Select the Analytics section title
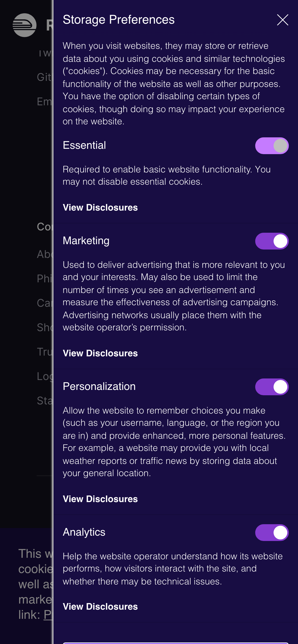The height and width of the screenshot is (644, 298). pos(84,532)
